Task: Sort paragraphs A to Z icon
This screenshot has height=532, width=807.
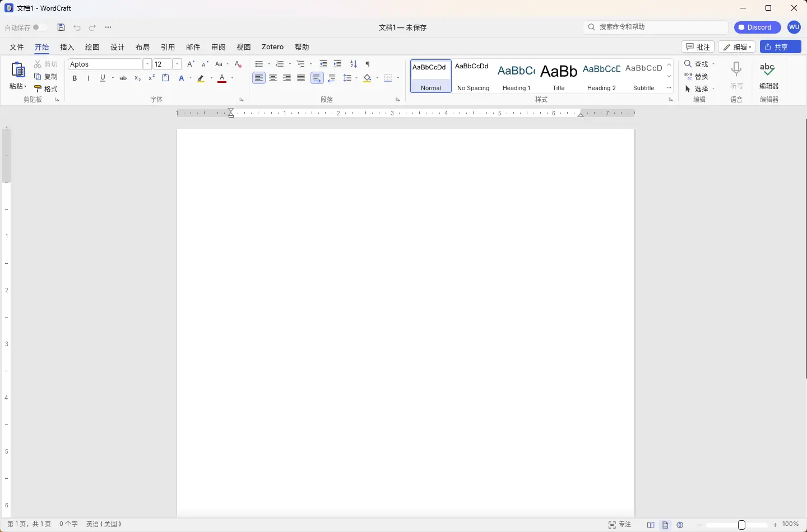Action: coord(353,64)
